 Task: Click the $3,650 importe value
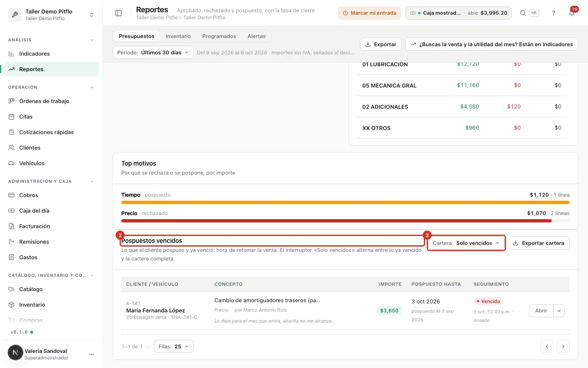coord(389,311)
